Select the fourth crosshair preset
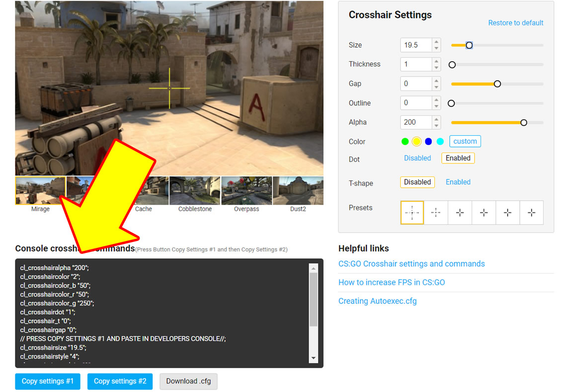The width and height of the screenshot is (568, 392). click(484, 212)
